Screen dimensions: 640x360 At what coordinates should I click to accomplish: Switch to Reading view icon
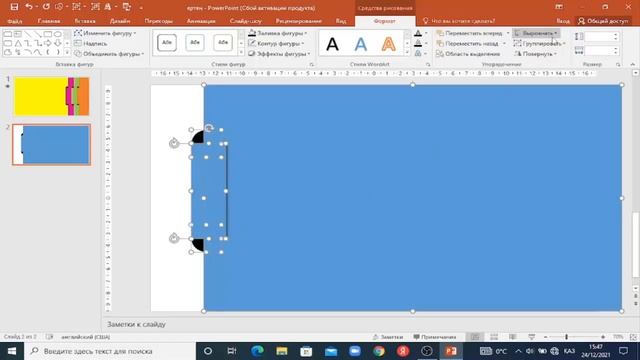513,337
